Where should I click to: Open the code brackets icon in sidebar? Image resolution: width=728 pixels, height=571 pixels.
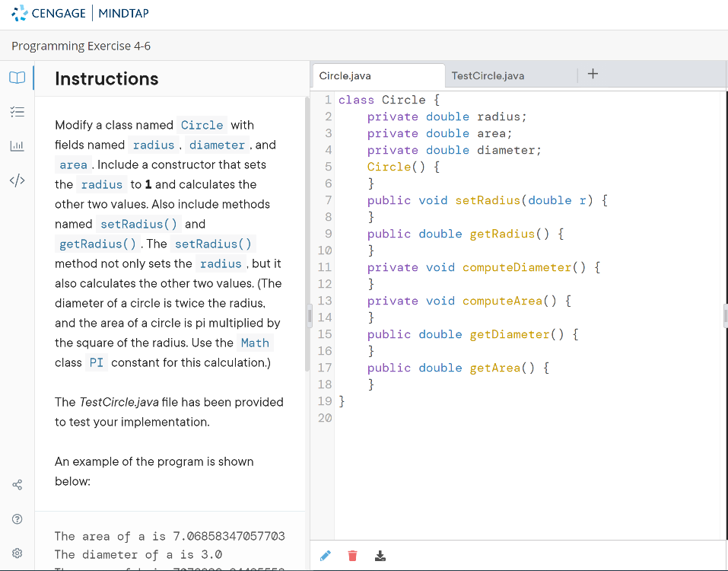pyautogui.click(x=17, y=180)
